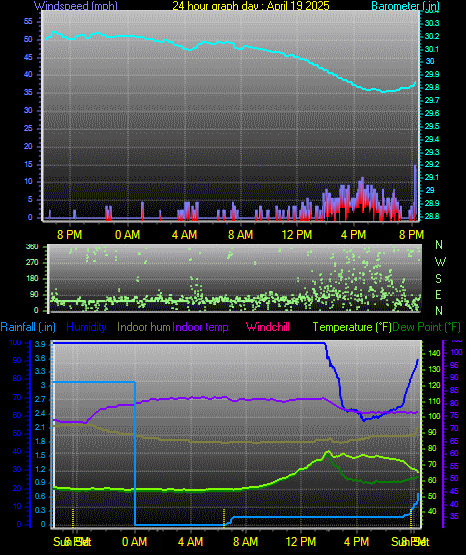Select the Temperature (°F) legend label
Screen dimensions: 466x555
(x=352, y=327)
